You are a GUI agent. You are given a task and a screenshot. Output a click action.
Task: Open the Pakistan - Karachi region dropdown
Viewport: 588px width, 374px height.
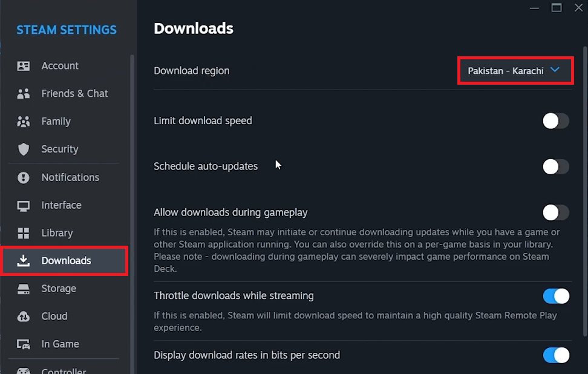(x=515, y=71)
